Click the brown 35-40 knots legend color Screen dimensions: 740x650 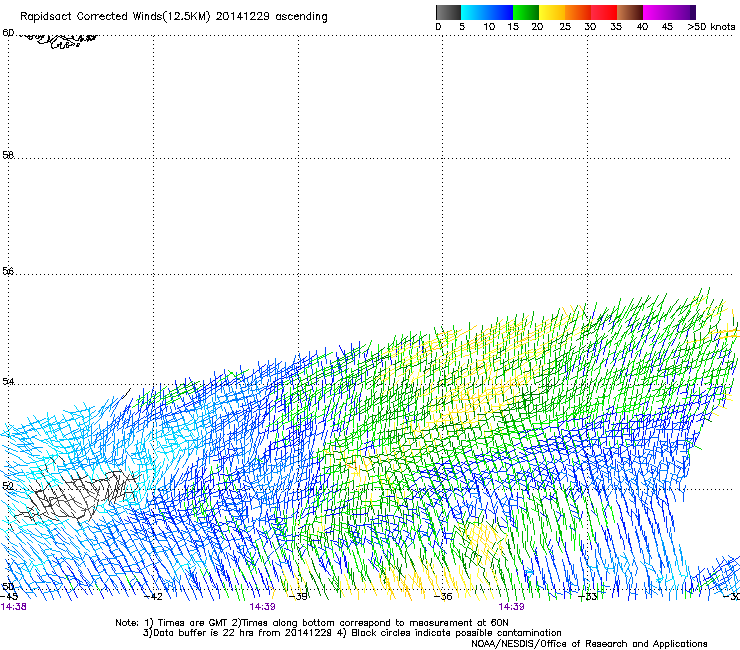(x=630, y=12)
